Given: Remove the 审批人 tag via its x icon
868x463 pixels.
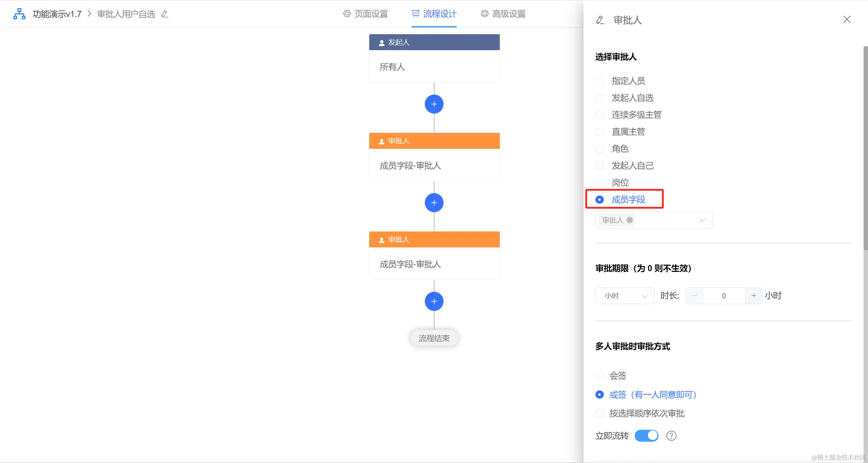Looking at the screenshot, I should (630, 220).
